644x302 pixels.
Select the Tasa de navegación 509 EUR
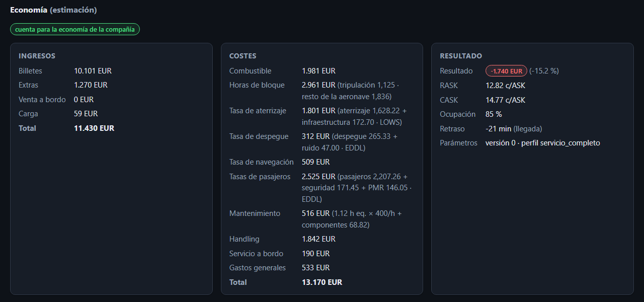[x=315, y=162]
